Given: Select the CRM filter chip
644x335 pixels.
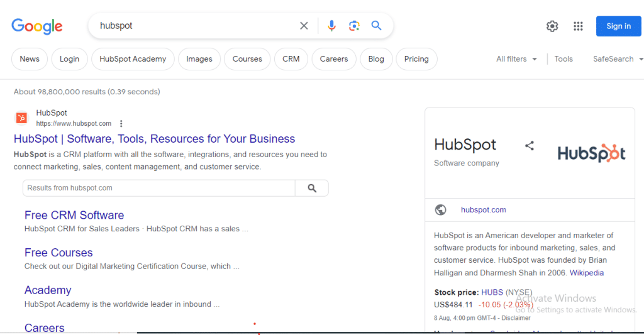Looking at the screenshot, I should 291,59.
